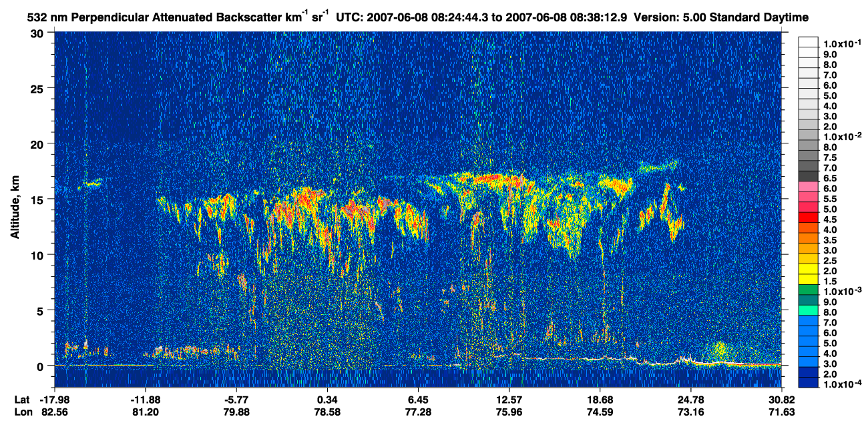
Task: Click the 15 km altitude tick label
Action: pyautogui.click(x=38, y=199)
